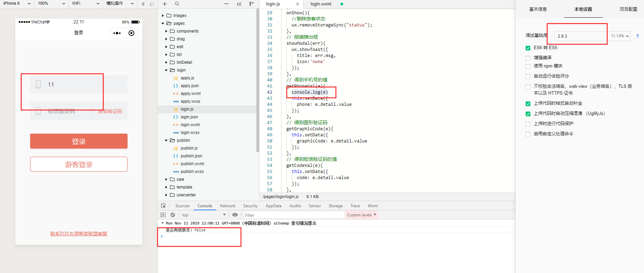Enable 自动运行体验评分 checkbox
Screen dimensions: 644x273
click(x=528, y=77)
